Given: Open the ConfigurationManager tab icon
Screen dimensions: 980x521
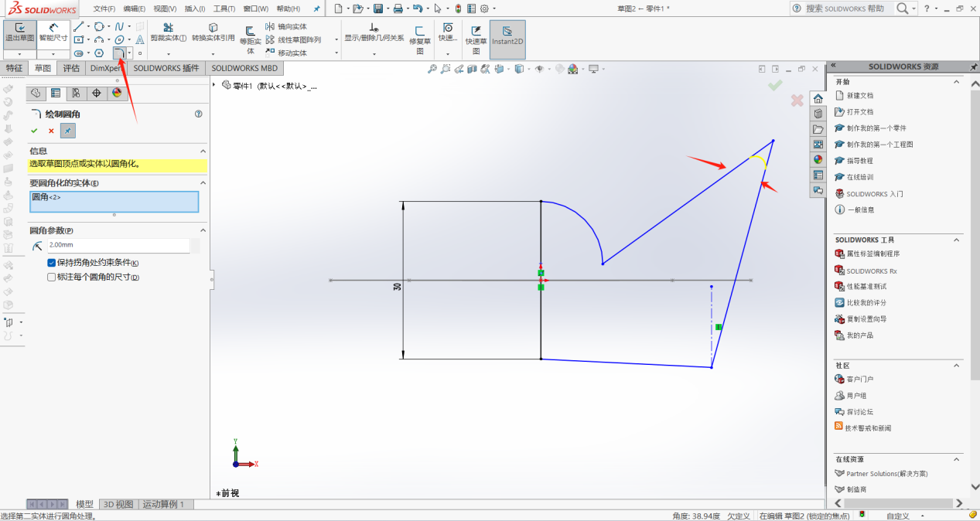Looking at the screenshot, I should [x=76, y=93].
